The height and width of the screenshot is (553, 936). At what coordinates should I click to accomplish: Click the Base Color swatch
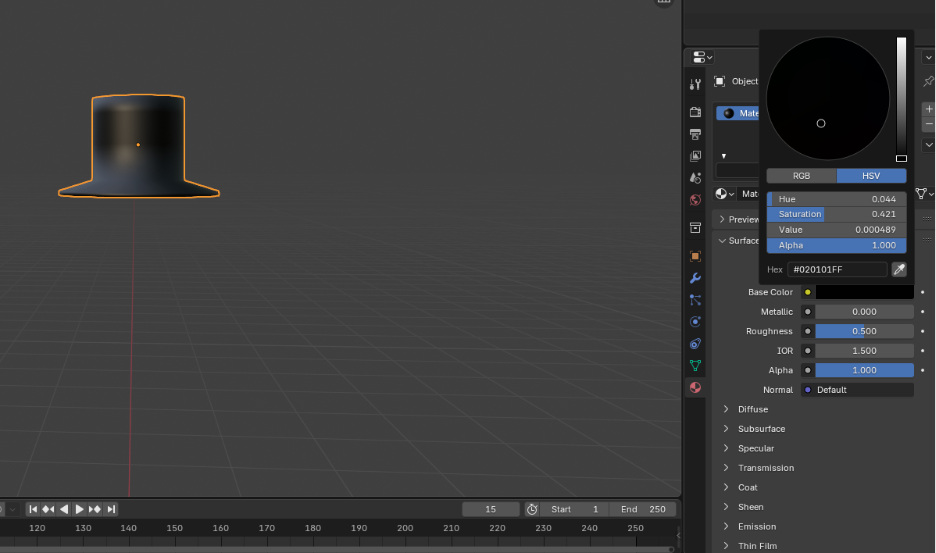pyautogui.click(x=864, y=293)
